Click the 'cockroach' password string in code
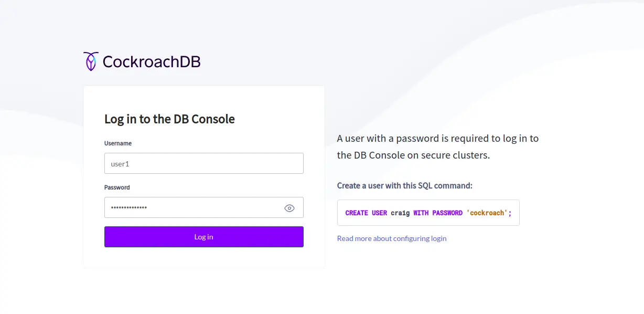Viewport: 644px width, 314px height. click(487, 213)
